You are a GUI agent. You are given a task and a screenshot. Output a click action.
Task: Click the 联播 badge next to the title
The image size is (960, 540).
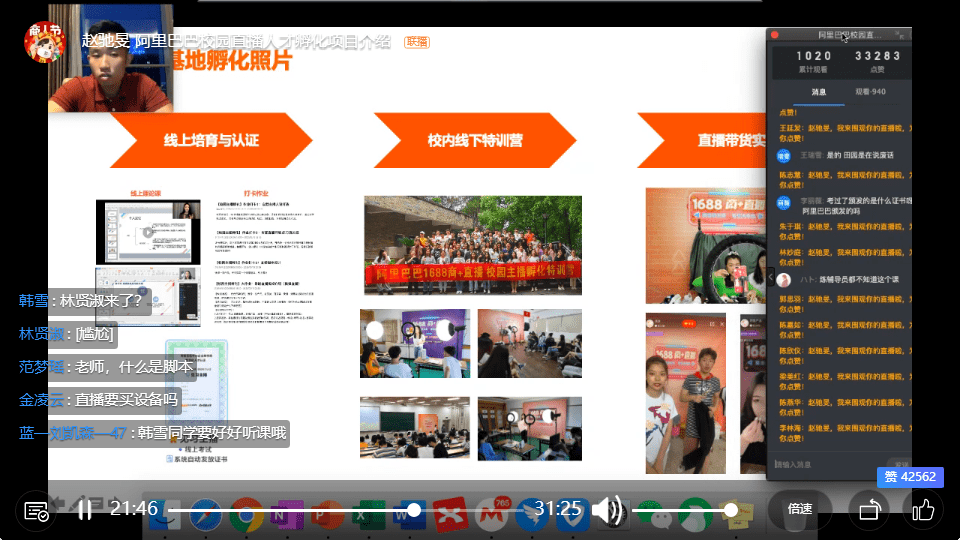tap(417, 42)
